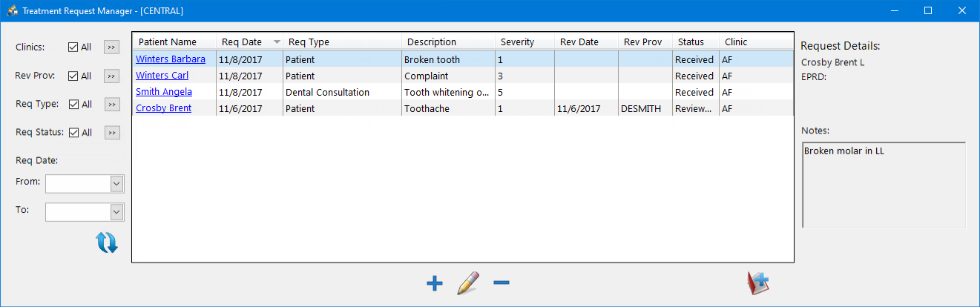Open the Winters Barbara patient link
This screenshot has height=307, width=980.
(170, 59)
